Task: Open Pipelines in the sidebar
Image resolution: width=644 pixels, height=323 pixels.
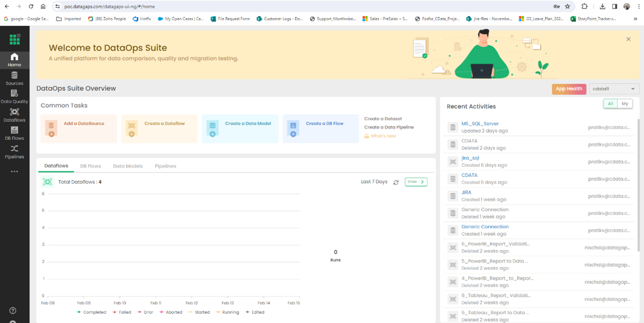Action: pyautogui.click(x=14, y=152)
